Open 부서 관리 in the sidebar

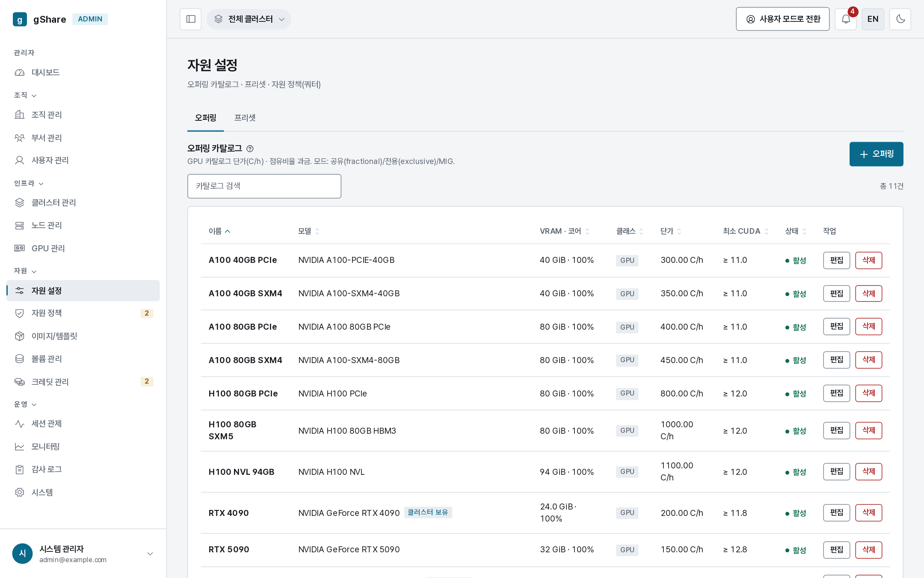83,138
